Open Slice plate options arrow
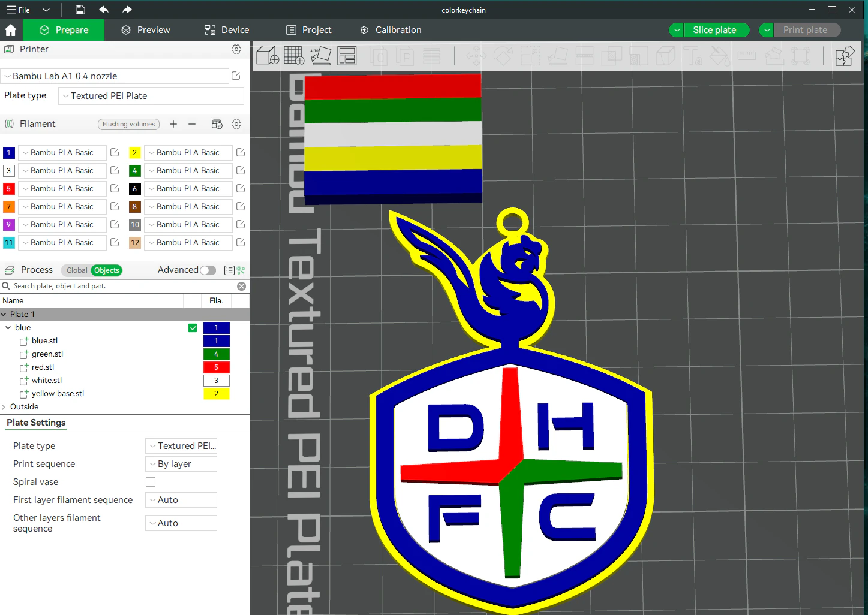Screen dimensions: 868x615 click(677, 30)
